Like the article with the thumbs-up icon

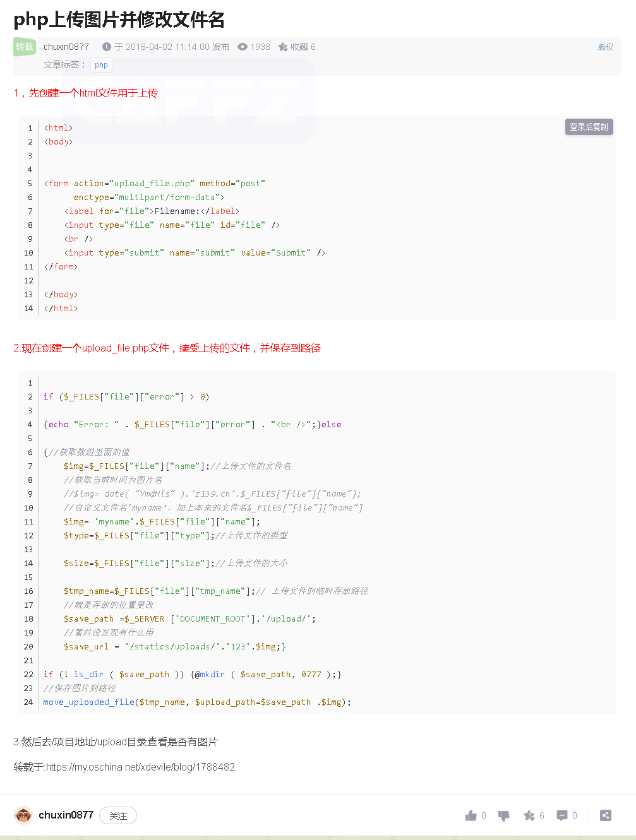coord(471,815)
